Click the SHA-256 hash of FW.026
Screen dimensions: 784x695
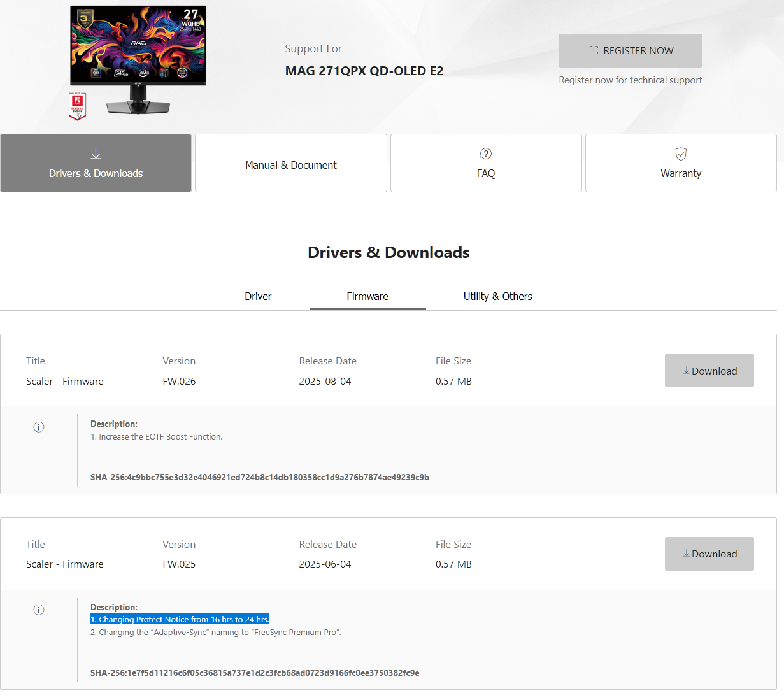pyautogui.click(x=260, y=477)
